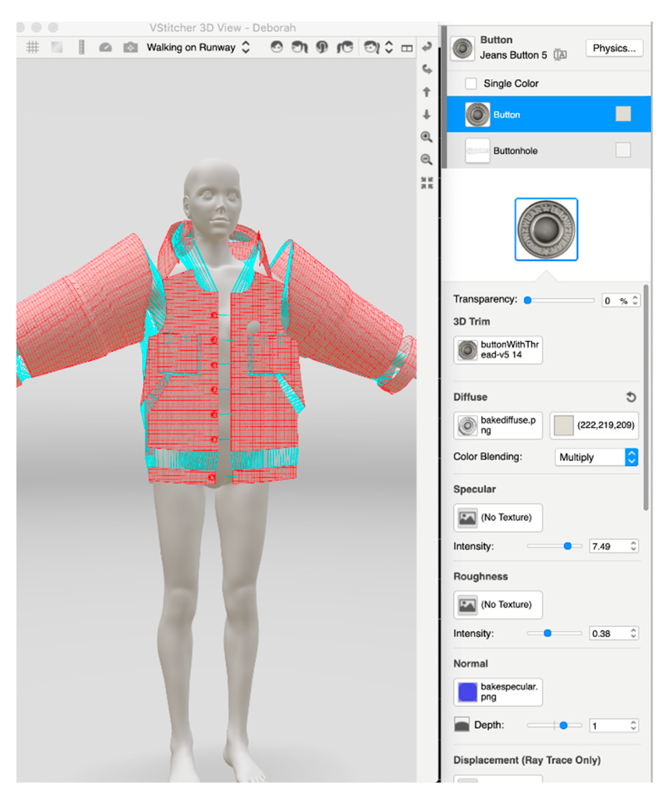Click the gradient background square icon
The image size is (672, 800).
(x=57, y=47)
